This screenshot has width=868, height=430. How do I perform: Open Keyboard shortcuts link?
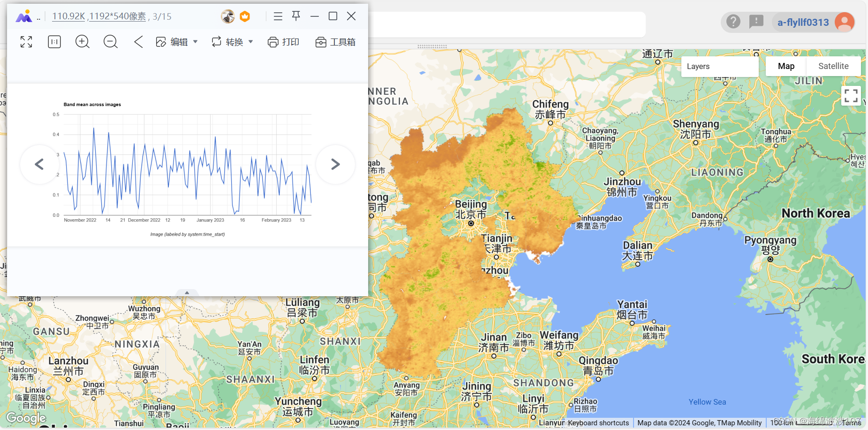(598, 423)
